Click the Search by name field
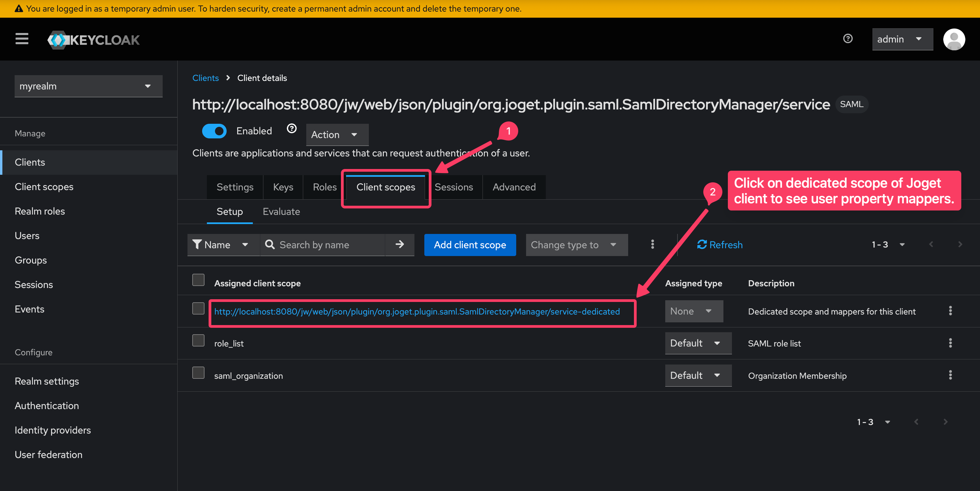980x491 pixels. 323,245
